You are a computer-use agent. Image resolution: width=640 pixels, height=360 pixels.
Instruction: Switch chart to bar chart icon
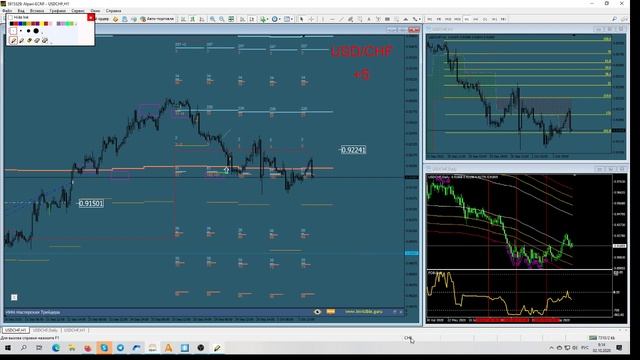(x=183, y=19)
